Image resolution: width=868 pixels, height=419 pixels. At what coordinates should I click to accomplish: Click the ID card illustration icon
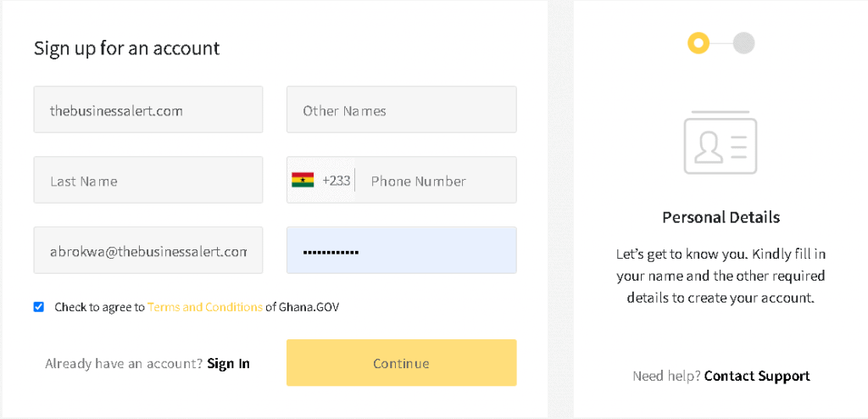click(x=721, y=142)
